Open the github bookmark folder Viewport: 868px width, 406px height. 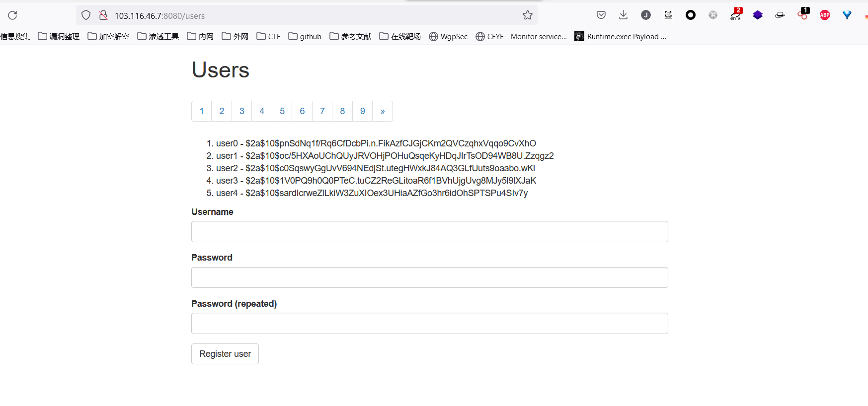[305, 36]
